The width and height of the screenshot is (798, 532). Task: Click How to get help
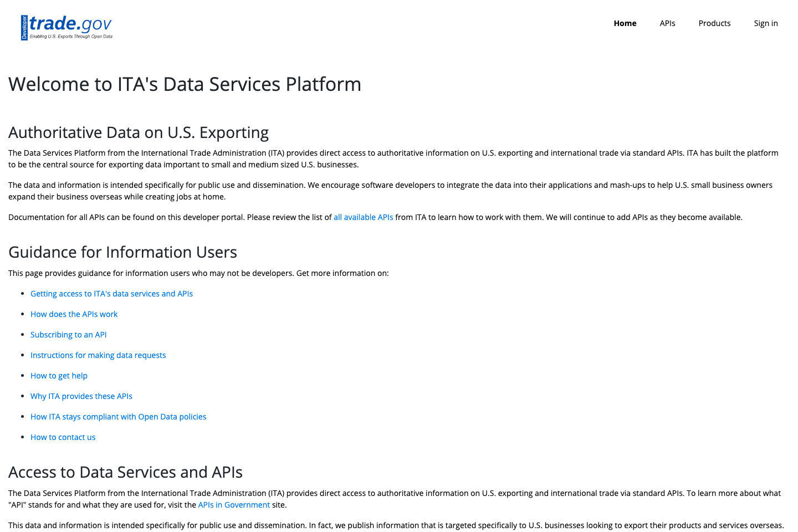pos(59,375)
